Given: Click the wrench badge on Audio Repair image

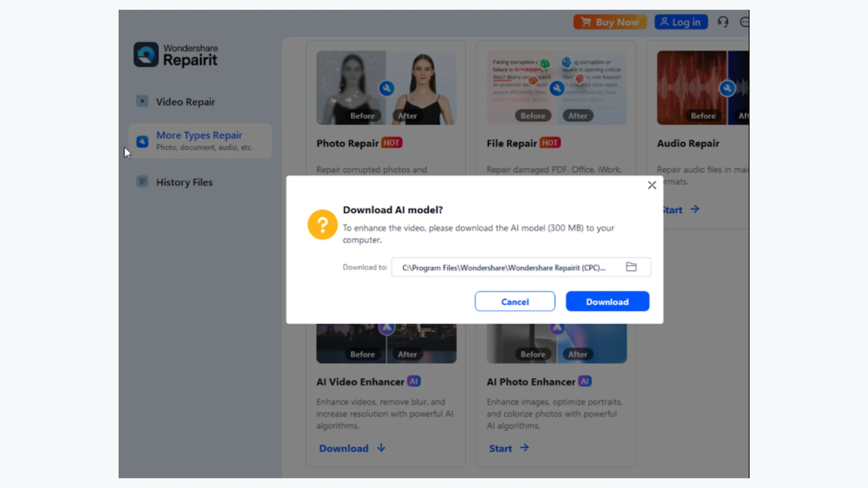Looking at the screenshot, I should click(727, 89).
